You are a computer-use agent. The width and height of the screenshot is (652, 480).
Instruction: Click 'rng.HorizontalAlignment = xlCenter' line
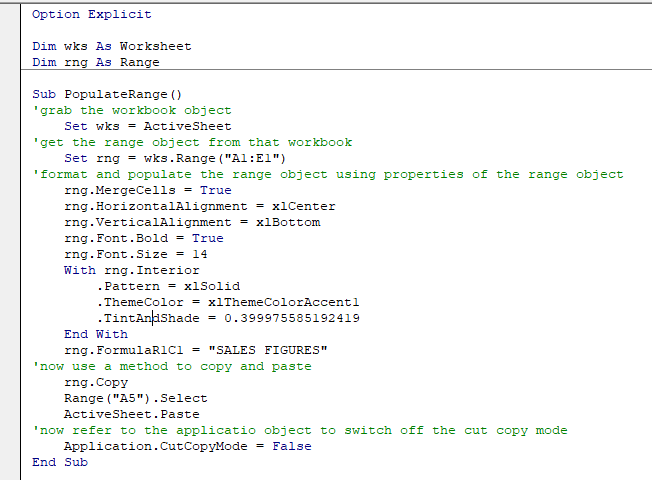(x=200, y=206)
